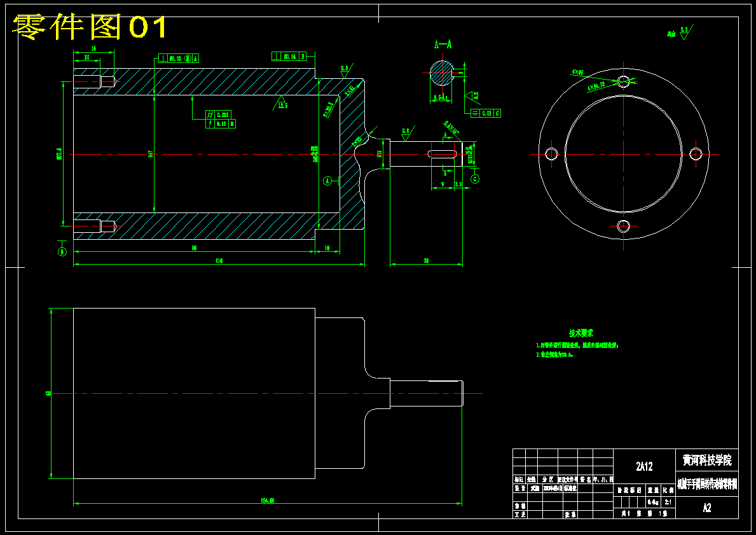Select the 设计 row label
Viewport: 756px width, 535px height.
pos(519,488)
